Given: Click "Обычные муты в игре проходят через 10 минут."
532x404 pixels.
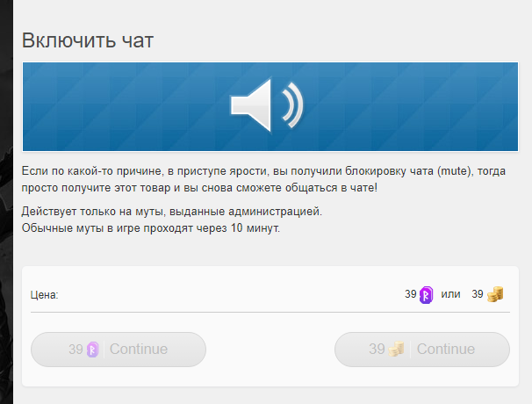Looking at the screenshot, I should pos(151,228).
